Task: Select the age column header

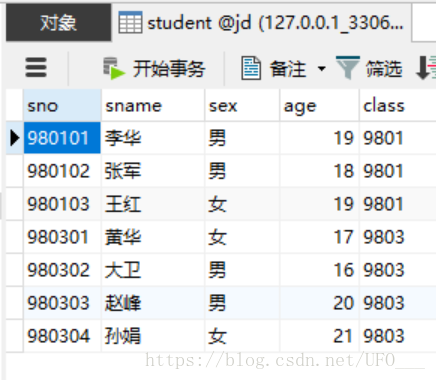Action: coord(319,106)
